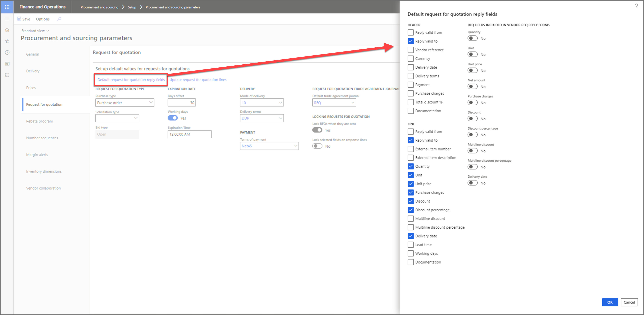The width and height of the screenshot is (644, 315).
Task: Open the Options menu
Action: pyautogui.click(x=43, y=19)
